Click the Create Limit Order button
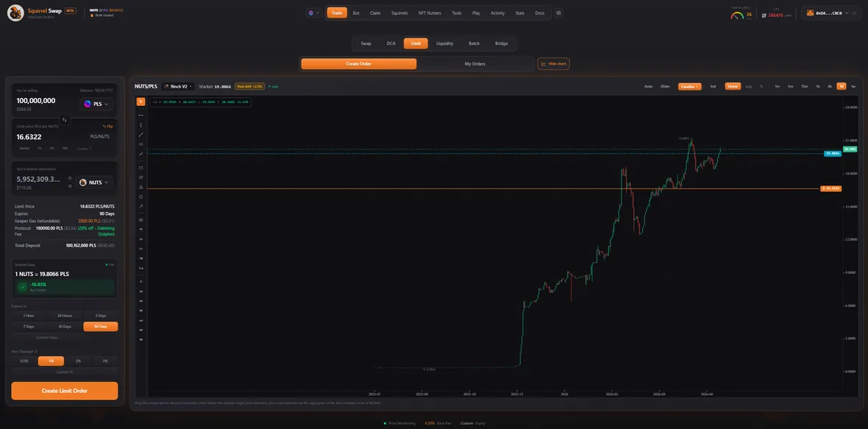The width and height of the screenshot is (868, 429). point(65,391)
